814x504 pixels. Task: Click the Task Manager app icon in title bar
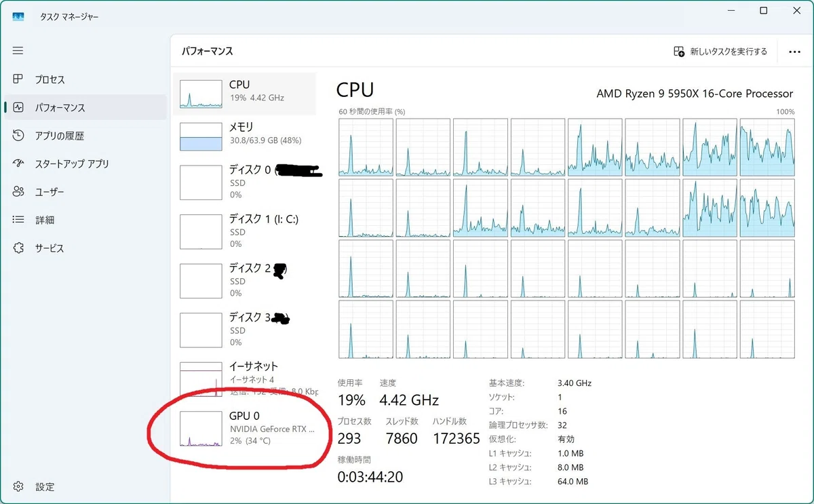[18, 16]
